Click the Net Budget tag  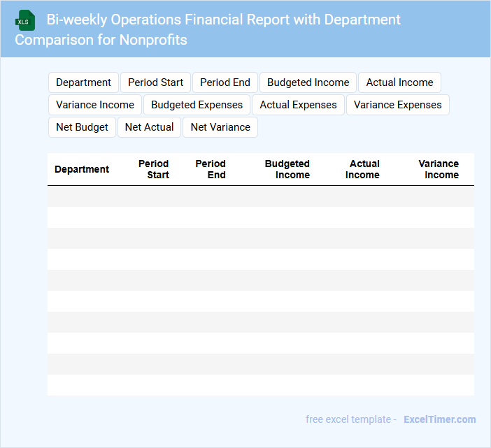[x=82, y=127]
